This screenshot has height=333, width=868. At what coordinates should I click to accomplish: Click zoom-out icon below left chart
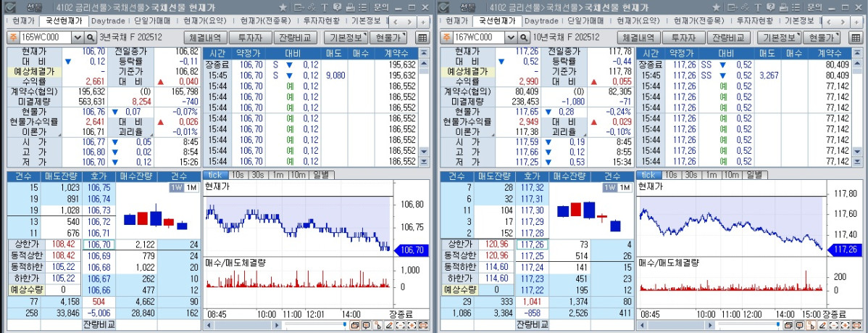point(401,325)
